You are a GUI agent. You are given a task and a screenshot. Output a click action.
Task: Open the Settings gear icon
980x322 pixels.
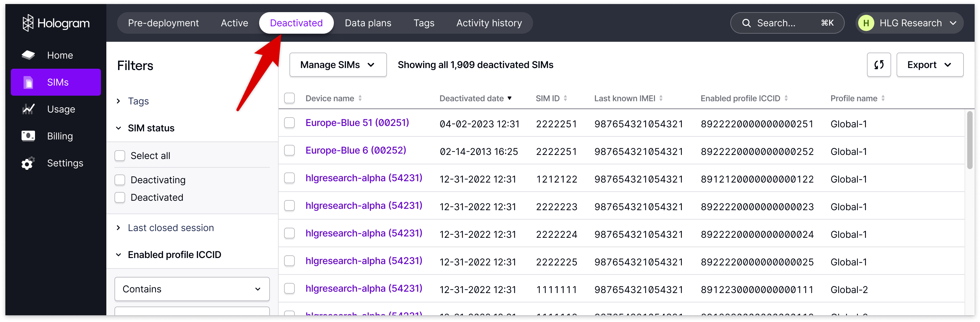point(28,163)
